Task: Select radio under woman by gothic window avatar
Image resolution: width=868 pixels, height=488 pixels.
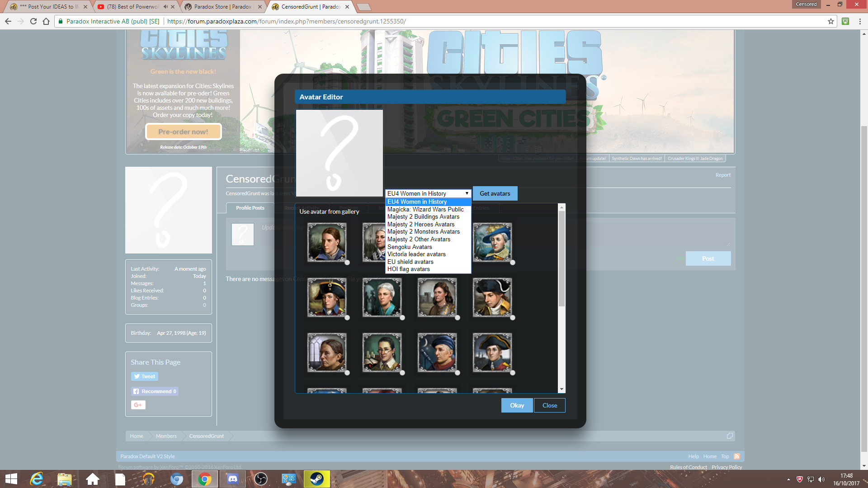Action: click(x=347, y=373)
